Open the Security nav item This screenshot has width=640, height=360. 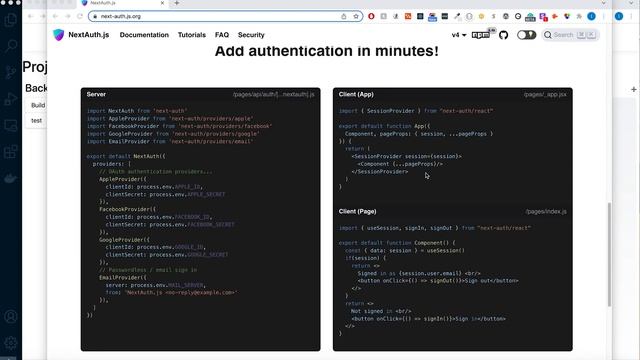click(x=251, y=35)
